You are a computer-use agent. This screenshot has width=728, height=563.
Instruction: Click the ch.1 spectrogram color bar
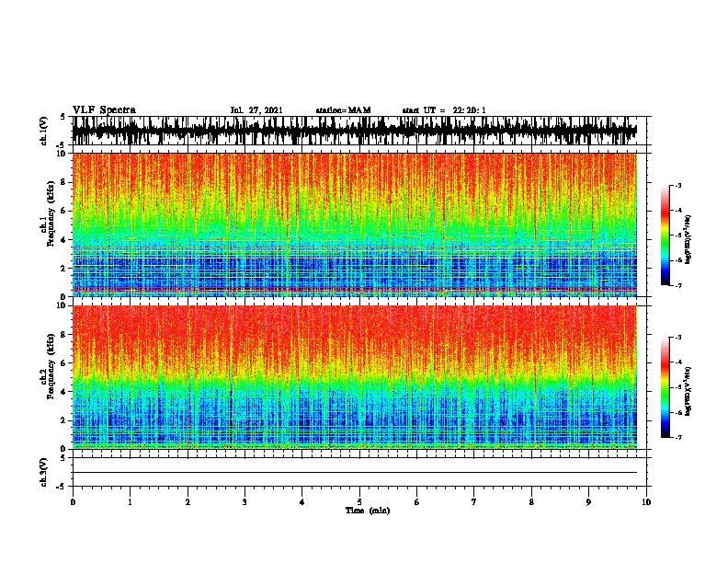665,236
